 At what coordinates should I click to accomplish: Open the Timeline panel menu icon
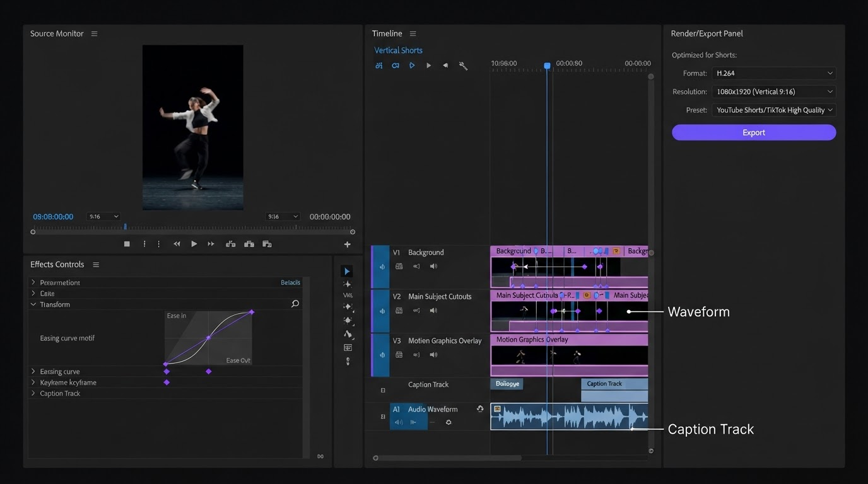click(413, 34)
